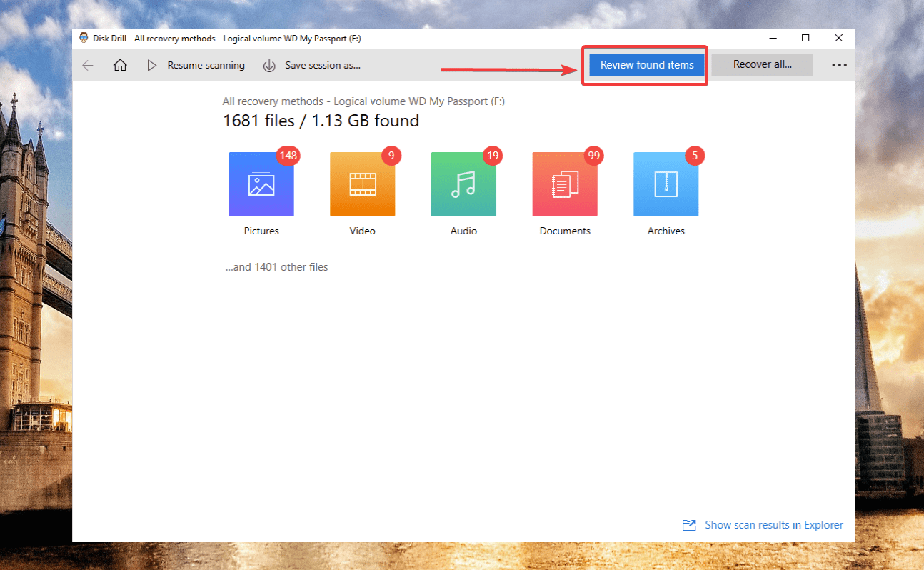Click the Video label under the tile
The image size is (924, 570).
(362, 231)
